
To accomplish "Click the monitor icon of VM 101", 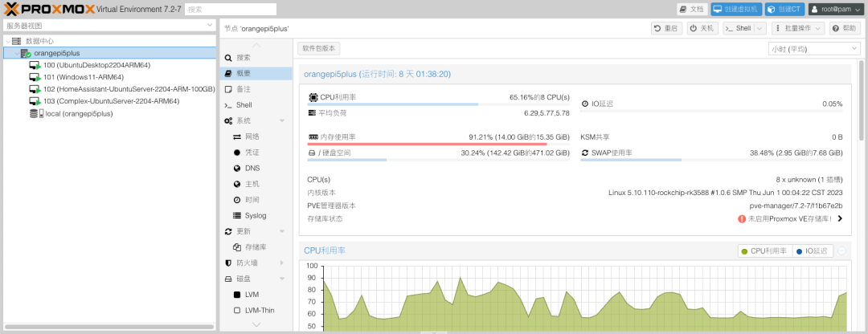I will tap(35, 77).
